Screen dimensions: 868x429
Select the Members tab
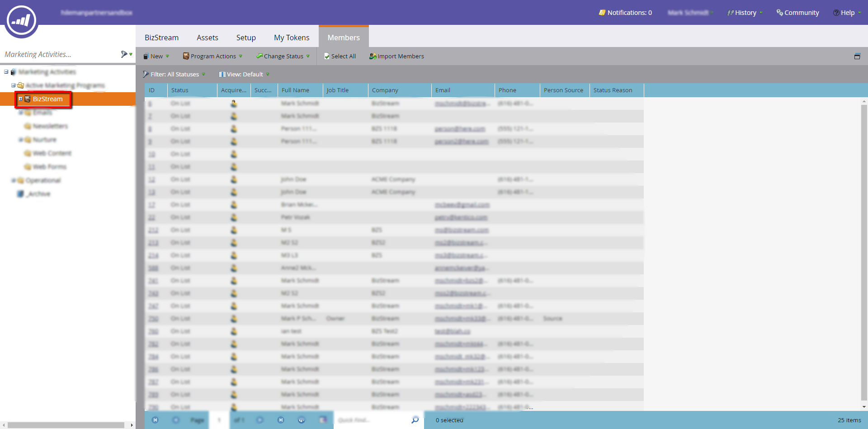click(x=344, y=37)
